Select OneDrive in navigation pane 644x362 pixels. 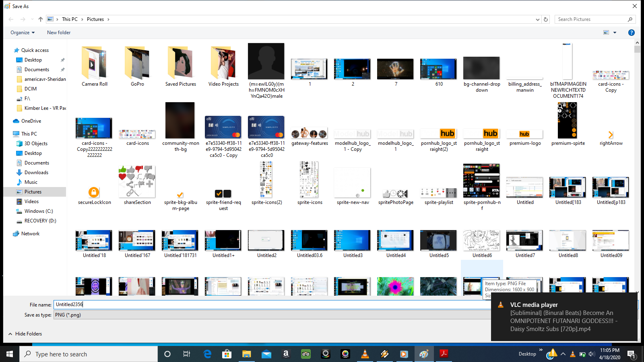pyautogui.click(x=31, y=121)
